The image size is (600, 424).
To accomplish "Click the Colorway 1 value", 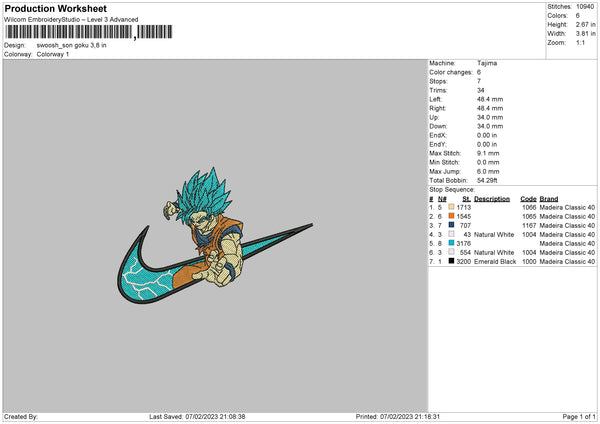I will coord(53,54).
